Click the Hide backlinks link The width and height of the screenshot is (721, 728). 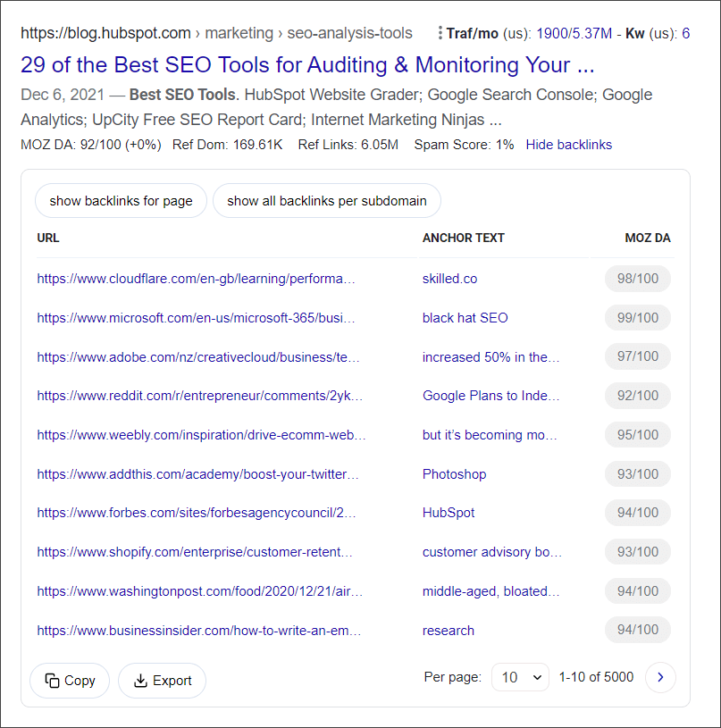(569, 145)
